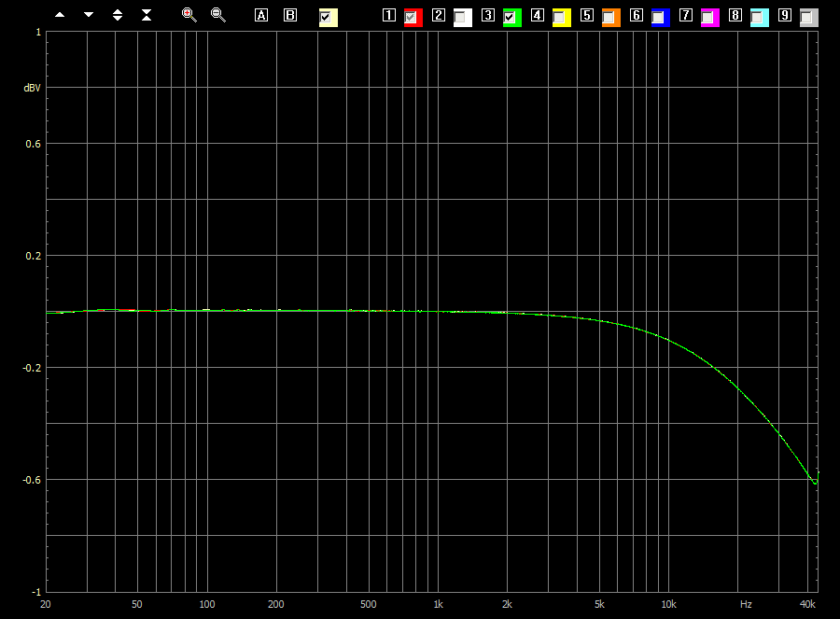Screen dimensions: 840x619
Task: Click the boxed number 9 trace button
Action: click(785, 15)
